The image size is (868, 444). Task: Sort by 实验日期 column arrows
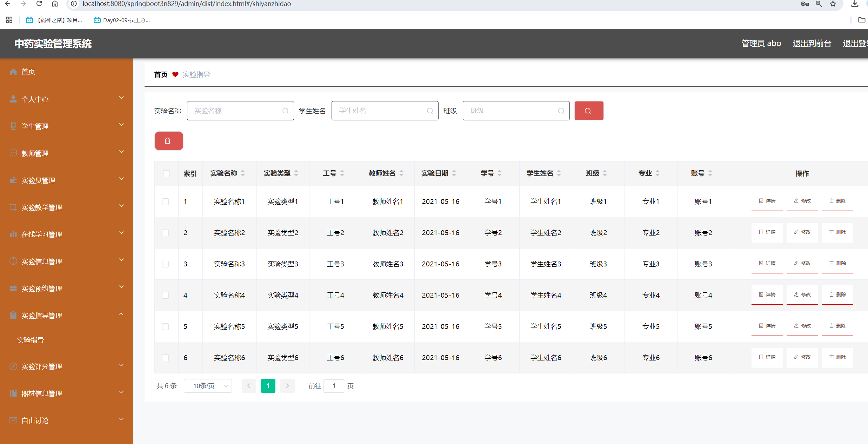point(454,173)
